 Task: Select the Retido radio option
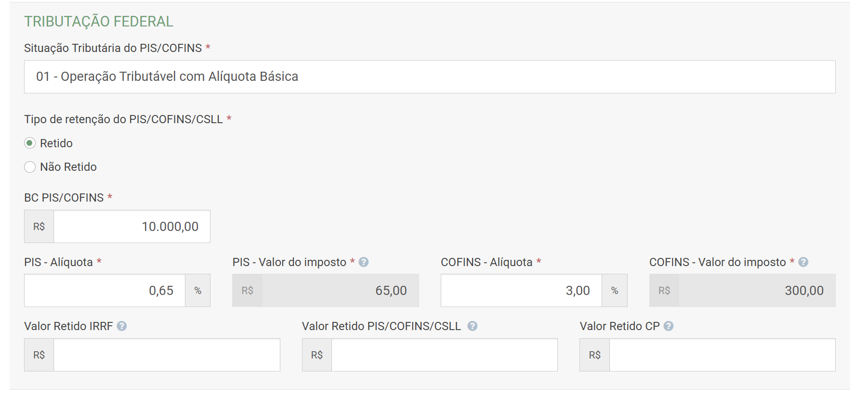click(x=30, y=143)
